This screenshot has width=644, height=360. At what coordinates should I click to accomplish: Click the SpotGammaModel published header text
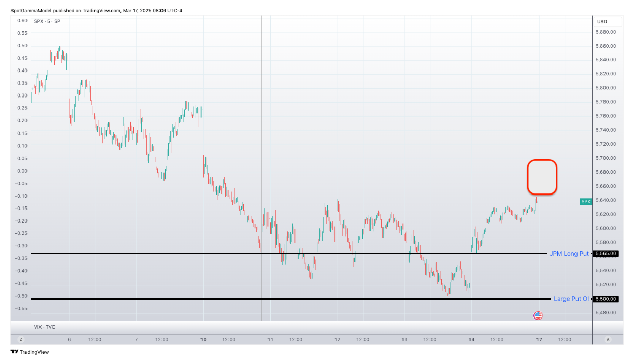point(96,10)
